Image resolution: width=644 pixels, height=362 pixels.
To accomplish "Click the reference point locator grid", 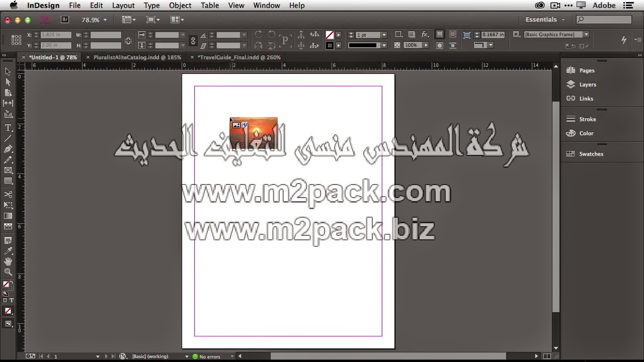I will tap(16, 40).
